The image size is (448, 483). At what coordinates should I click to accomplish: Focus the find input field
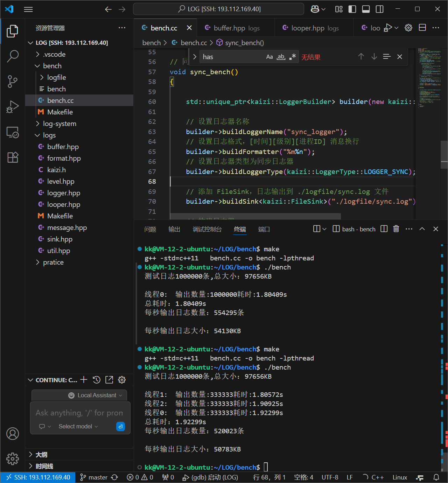point(232,57)
